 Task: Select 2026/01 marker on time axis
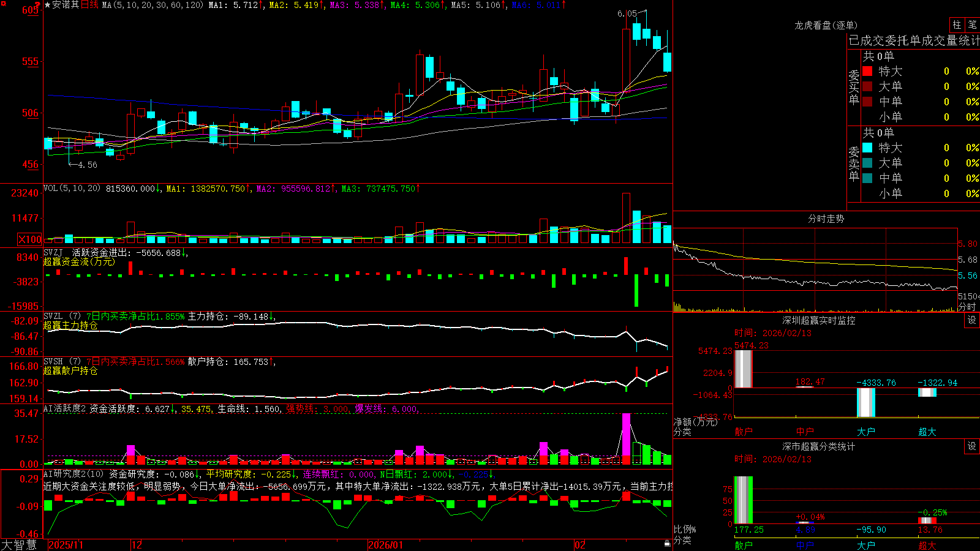click(x=386, y=545)
